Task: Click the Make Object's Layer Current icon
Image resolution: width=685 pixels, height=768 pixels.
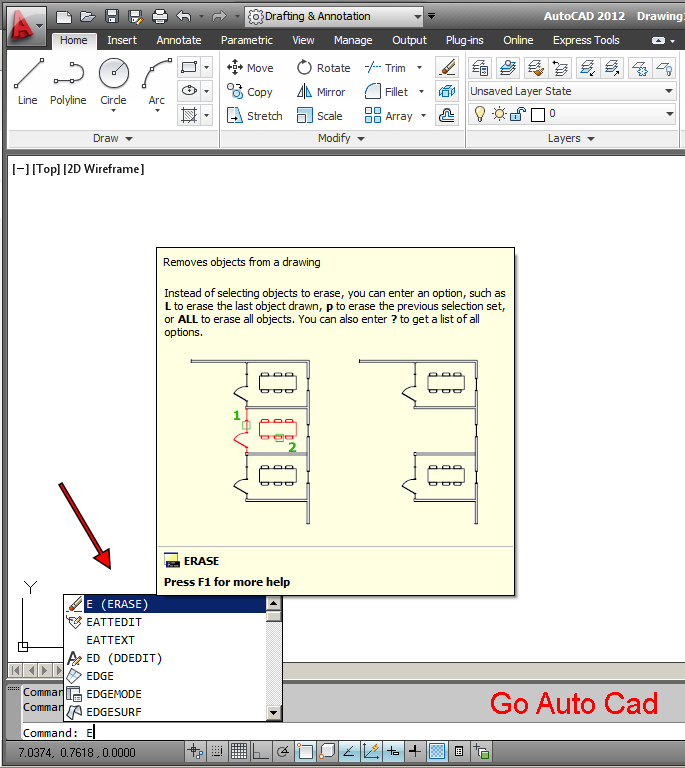Action: (508, 68)
